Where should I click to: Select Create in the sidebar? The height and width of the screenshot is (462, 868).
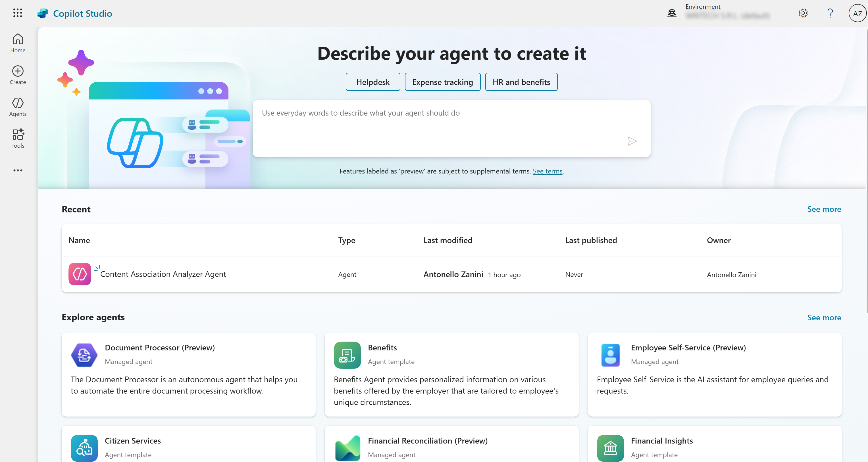point(18,75)
